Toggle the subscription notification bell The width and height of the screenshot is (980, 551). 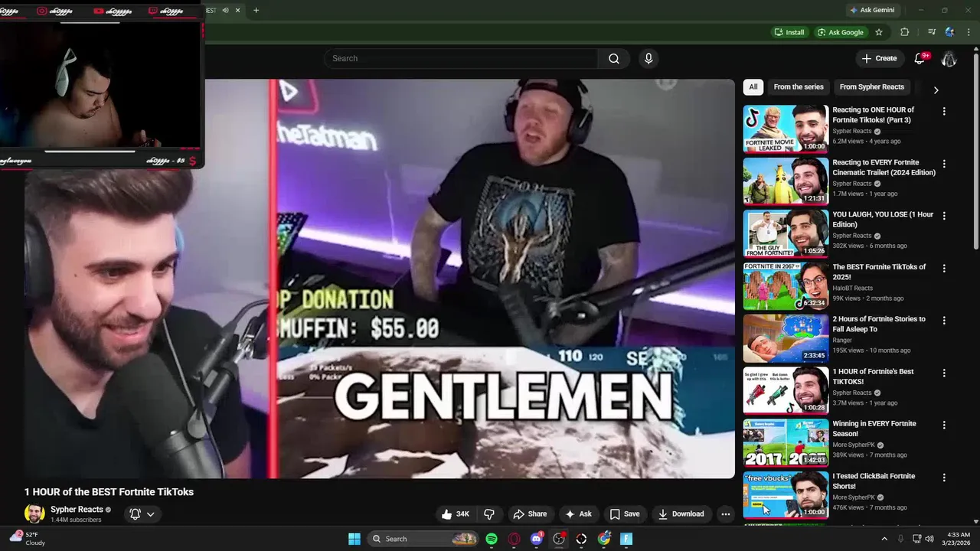click(136, 514)
